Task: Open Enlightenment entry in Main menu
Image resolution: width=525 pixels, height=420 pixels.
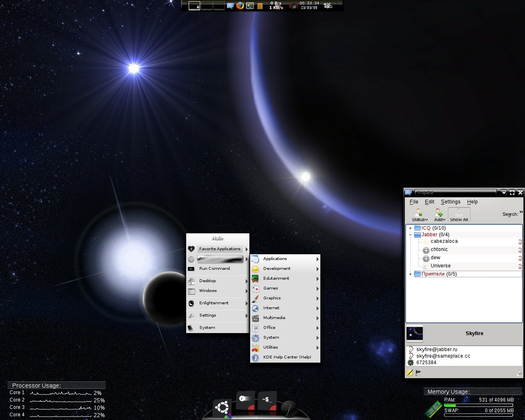Action: (x=218, y=303)
